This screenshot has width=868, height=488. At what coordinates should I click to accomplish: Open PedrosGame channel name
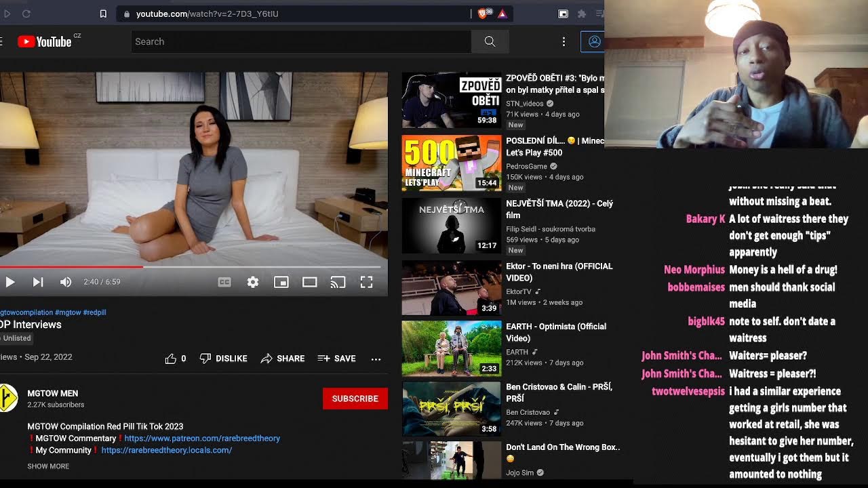(526, 166)
